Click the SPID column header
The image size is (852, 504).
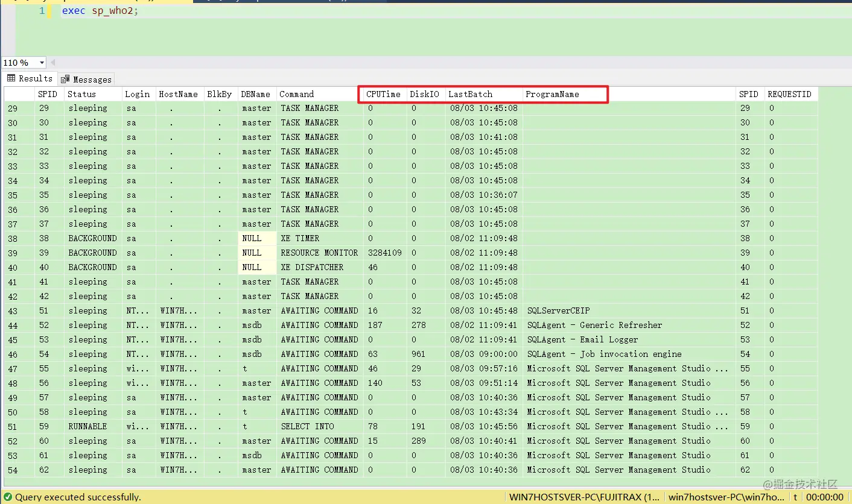click(x=48, y=94)
